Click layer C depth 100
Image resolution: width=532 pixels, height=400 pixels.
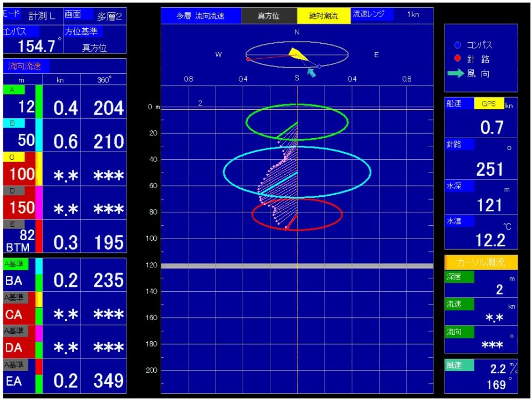(x=22, y=174)
